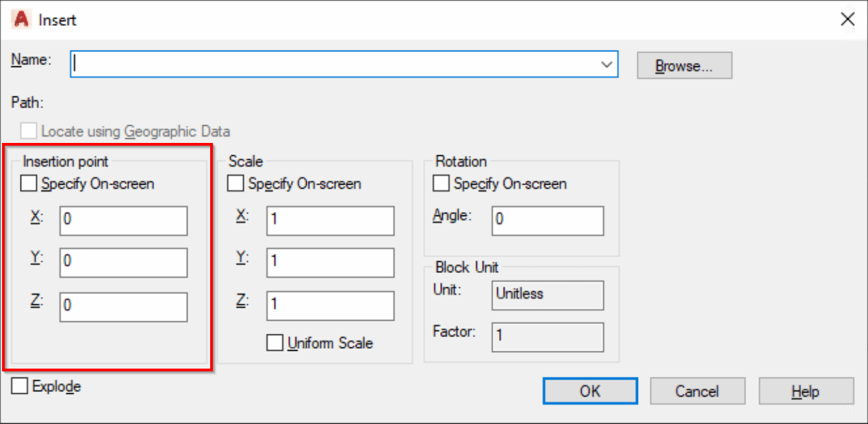Enable Specify On-screen under Scale
The image size is (868, 424).
235,183
